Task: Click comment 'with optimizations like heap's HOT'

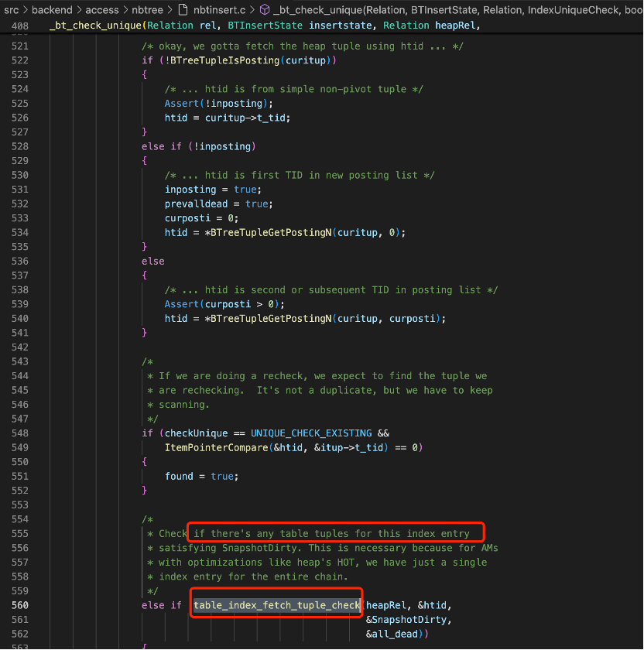Action: pos(317,563)
